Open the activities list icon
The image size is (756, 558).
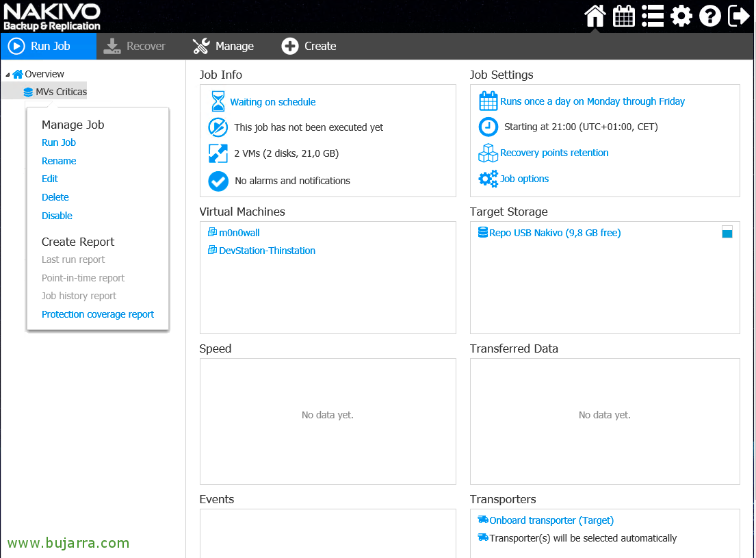pyautogui.click(x=652, y=16)
